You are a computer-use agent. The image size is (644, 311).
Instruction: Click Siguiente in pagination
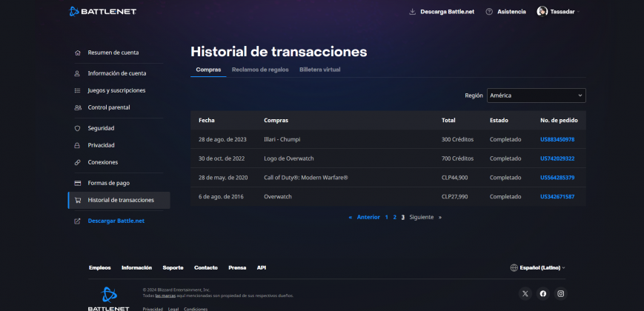[422, 217]
